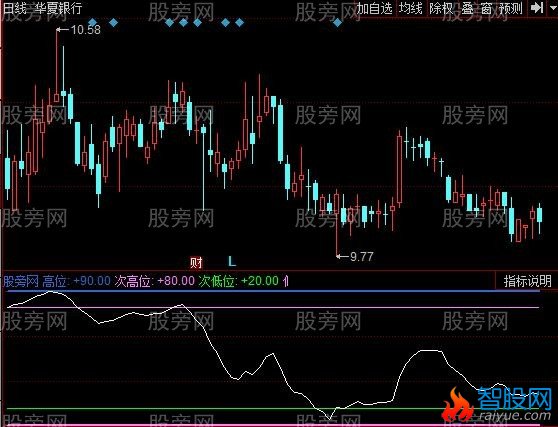Click the 10.58 high price label
Screen dimensions: 558x427
85,30
